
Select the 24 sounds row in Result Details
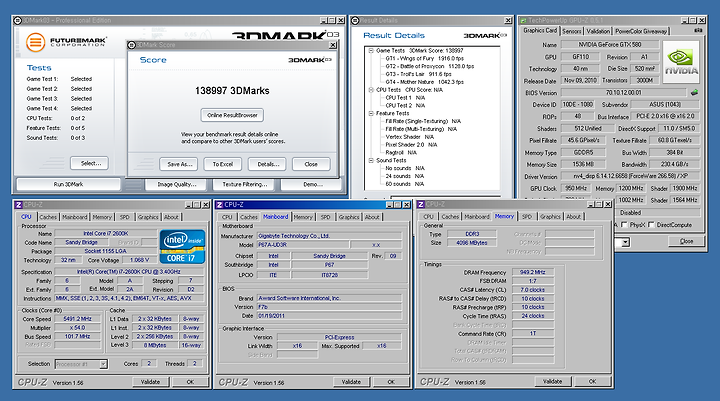coord(405,176)
